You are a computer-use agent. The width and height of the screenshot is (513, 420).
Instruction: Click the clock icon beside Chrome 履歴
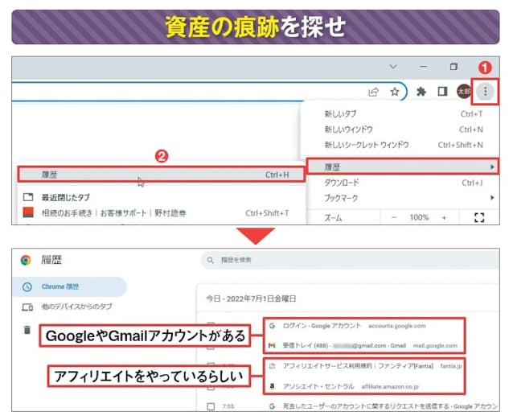coord(27,287)
